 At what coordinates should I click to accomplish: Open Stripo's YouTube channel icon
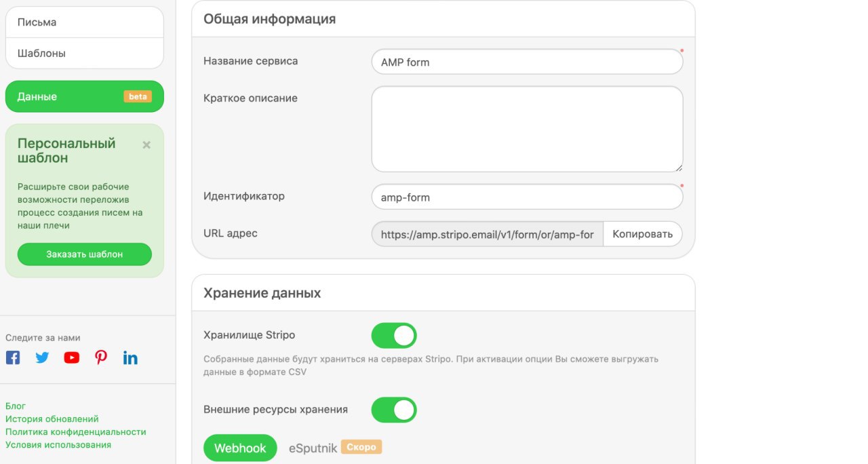(x=72, y=357)
